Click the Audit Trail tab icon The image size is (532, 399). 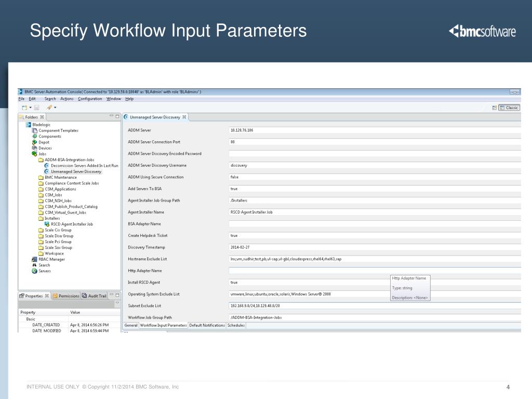coord(85,296)
